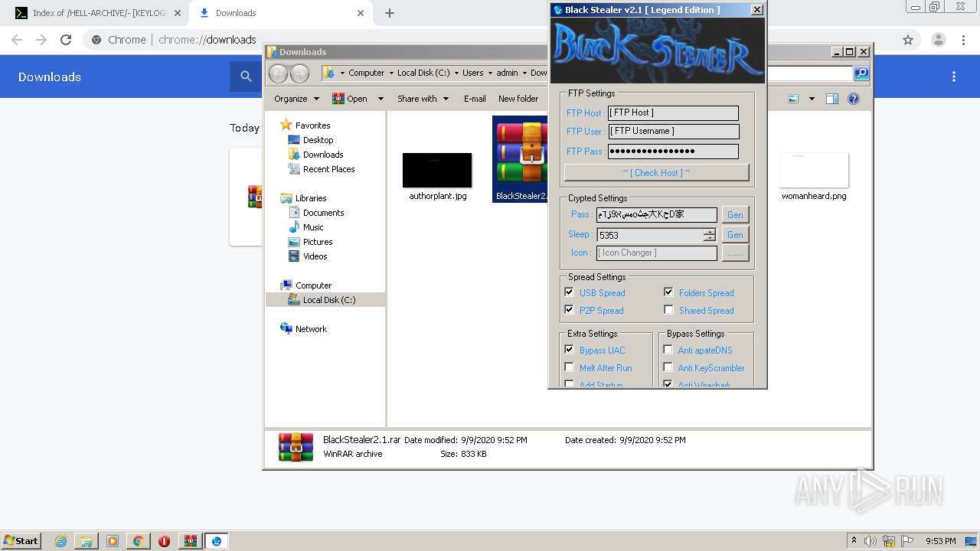Viewport: 980px width, 551px height.
Task: Open Chrome's three-dot main menu
Action: (x=963, y=40)
